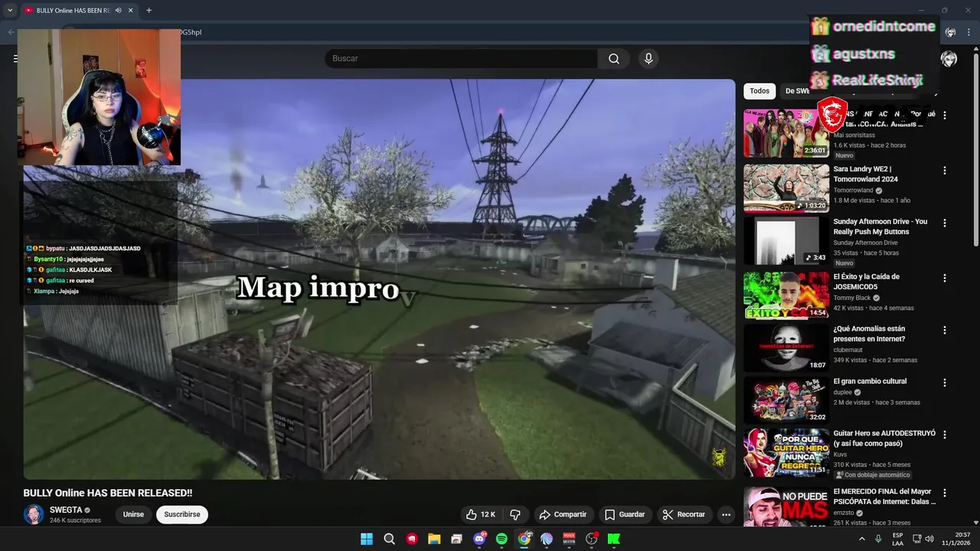Open El gran cambio cultural title
Image resolution: width=980 pixels, height=551 pixels.
click(x=870, y=381)
